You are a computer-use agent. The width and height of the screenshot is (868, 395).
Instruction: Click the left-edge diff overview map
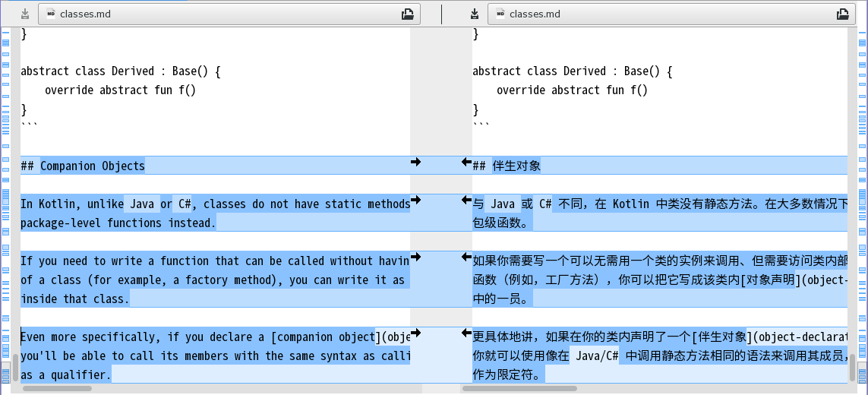point(6,206)
